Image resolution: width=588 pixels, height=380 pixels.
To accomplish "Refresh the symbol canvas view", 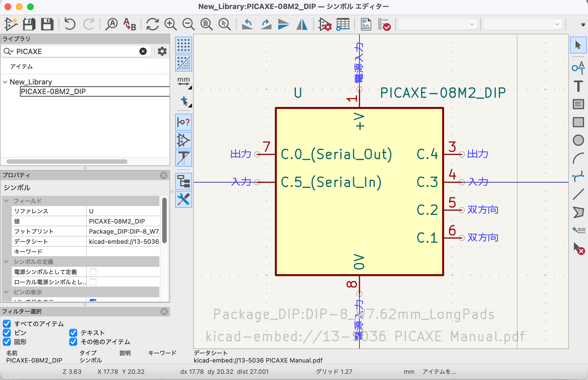I will [x=153, y=24].
